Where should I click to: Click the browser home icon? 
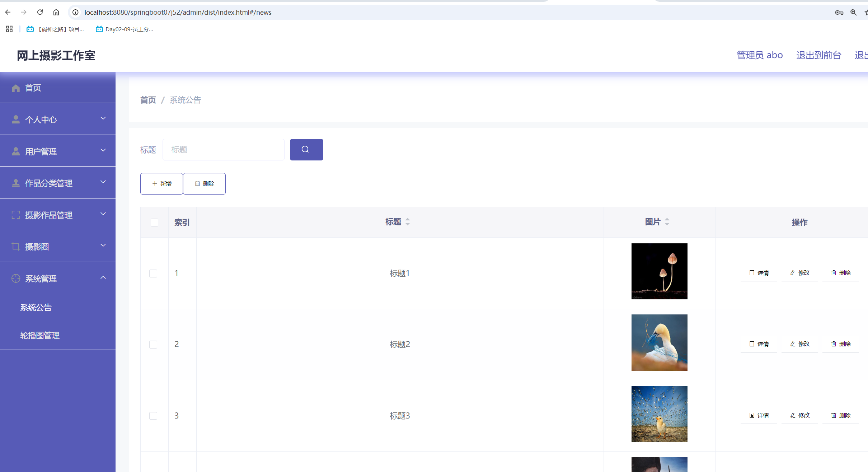click(x=56, y=12)
